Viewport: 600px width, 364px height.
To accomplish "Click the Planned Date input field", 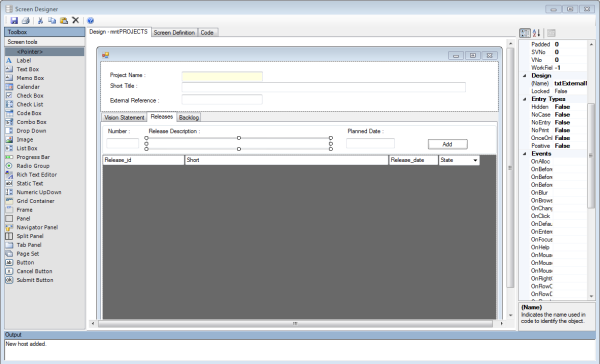I will pos(370,144).
